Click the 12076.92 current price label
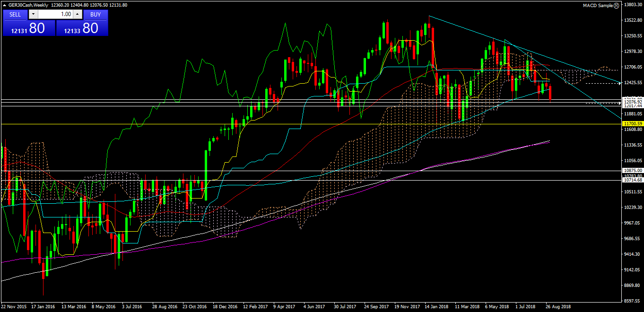This screenshot has width=644, height=312. tap(633, 102)
